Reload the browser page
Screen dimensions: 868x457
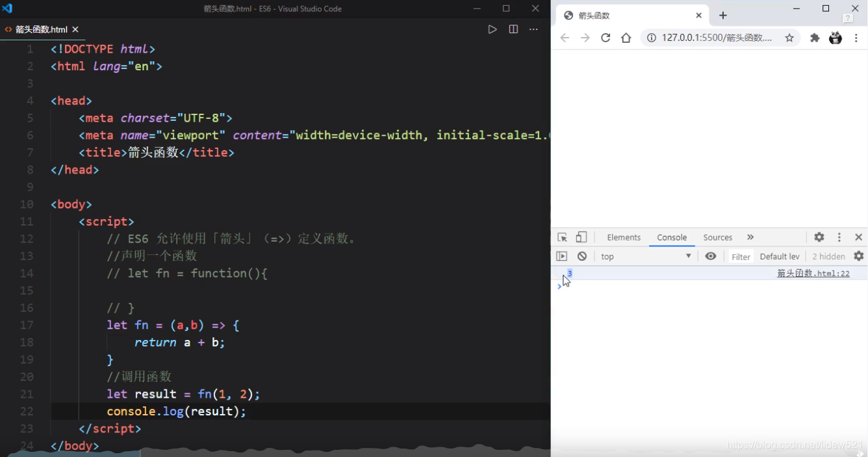tap(606, 38)
